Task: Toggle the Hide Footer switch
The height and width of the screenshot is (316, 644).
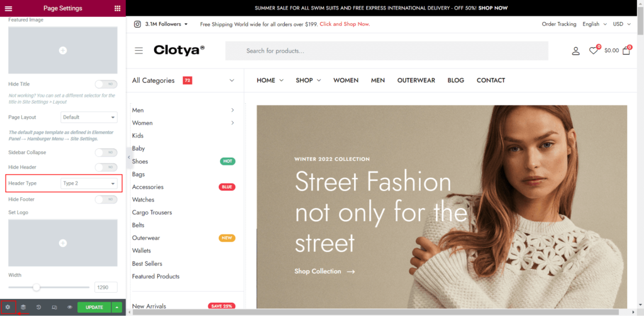Action: [x=106, y=199]
